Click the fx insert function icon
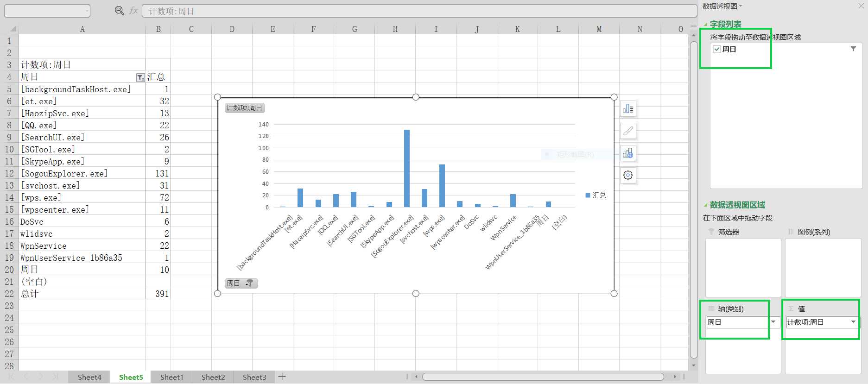This screenshot has height=384, width=868. [x=133, y=11]
